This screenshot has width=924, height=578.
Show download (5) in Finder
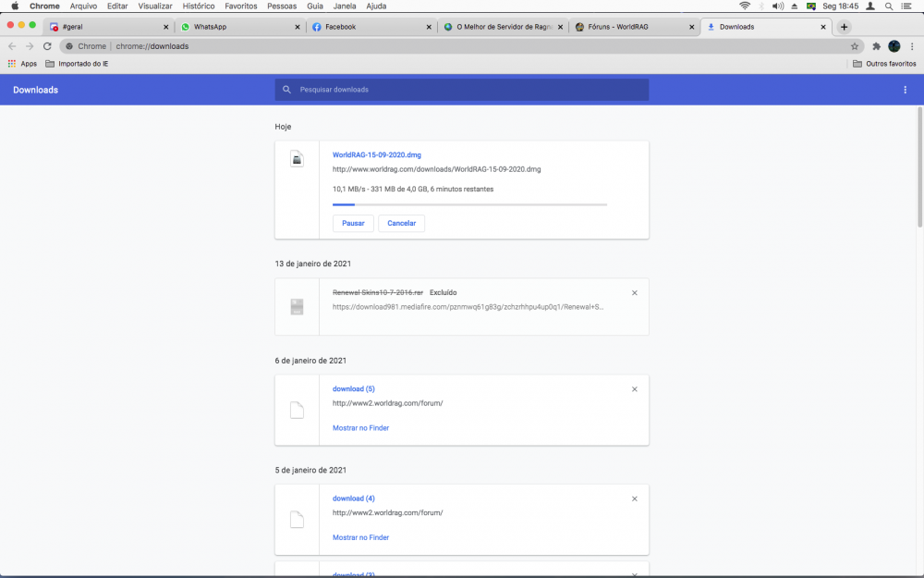click(x=360, y=428)
